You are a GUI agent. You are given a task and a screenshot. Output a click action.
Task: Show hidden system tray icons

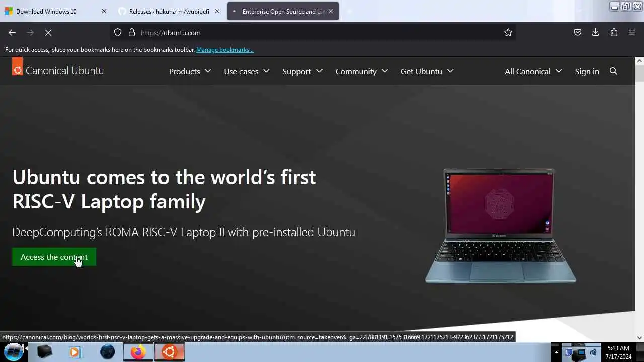coord(556,352)
